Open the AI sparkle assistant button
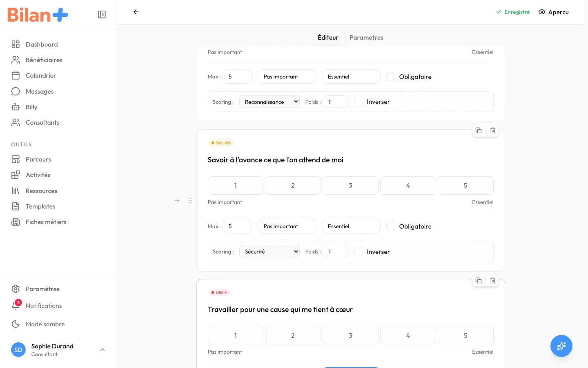The image size is (588, 368). tap(561, 346)
